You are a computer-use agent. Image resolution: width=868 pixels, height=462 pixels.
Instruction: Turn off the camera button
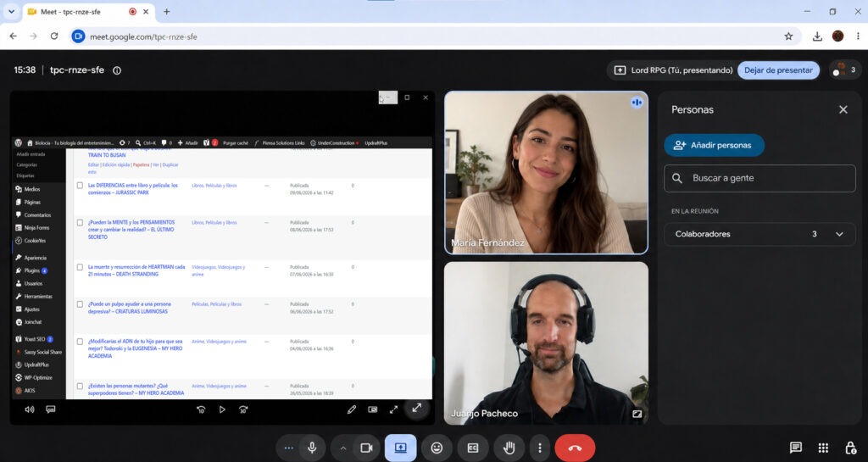tap(366, 448)
